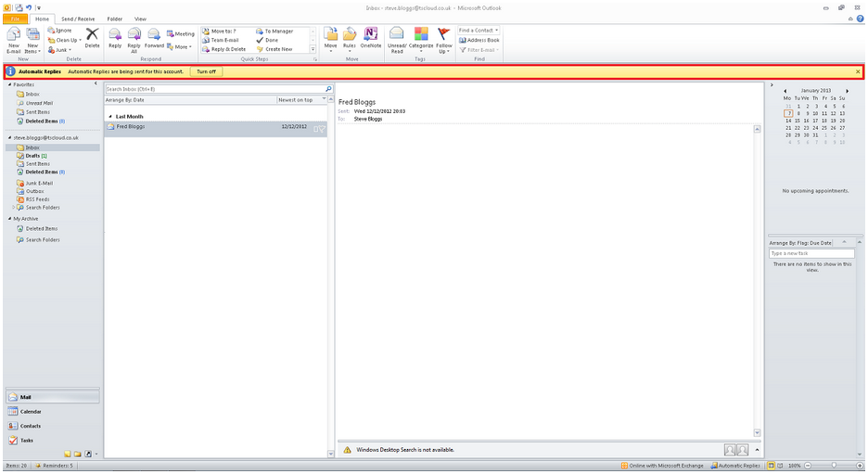868x474 pixels.
Task: Click the Type a new task field
Action: coord(811,253)
